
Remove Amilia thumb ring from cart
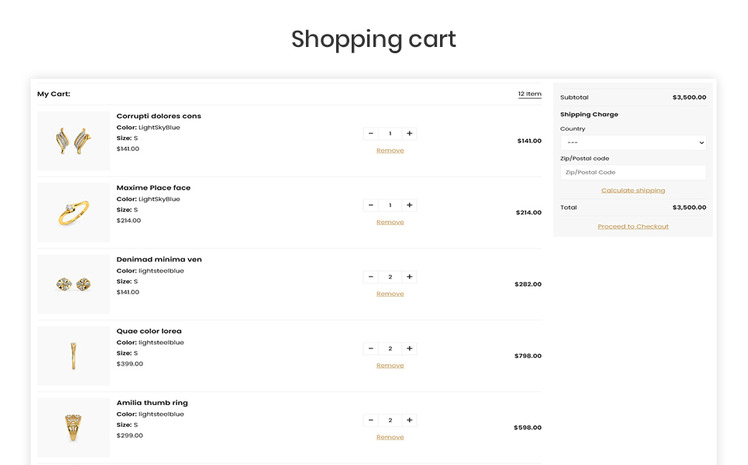(x=390, y=437)
